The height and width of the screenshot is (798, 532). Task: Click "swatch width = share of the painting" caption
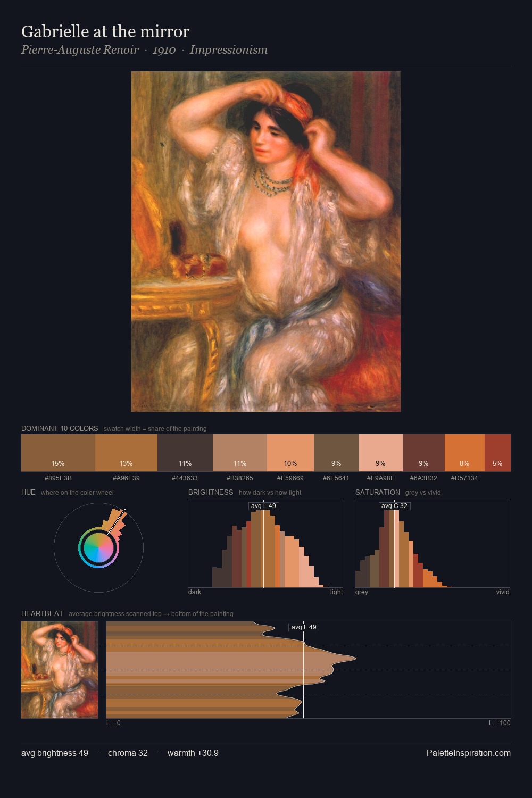155,429
